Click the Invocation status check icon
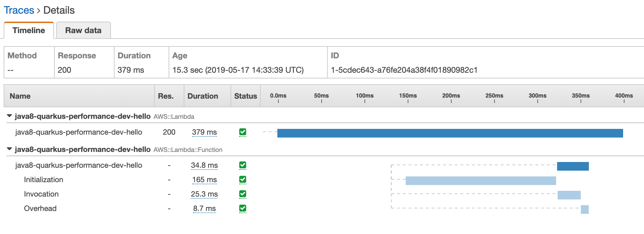The height and width of the screenshot is (234, 644). coord(243,194)
